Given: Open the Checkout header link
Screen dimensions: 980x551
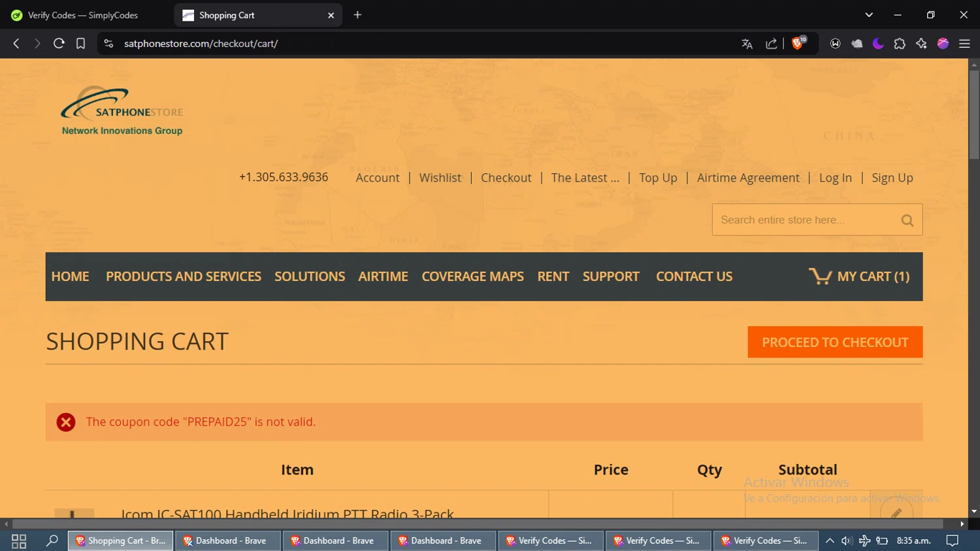Looking at the screenshot, I should (x=506, y=178).
